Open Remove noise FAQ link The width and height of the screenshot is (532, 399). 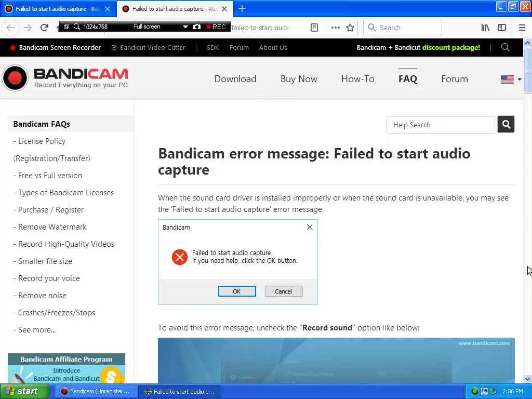click(x=39, y=296)
